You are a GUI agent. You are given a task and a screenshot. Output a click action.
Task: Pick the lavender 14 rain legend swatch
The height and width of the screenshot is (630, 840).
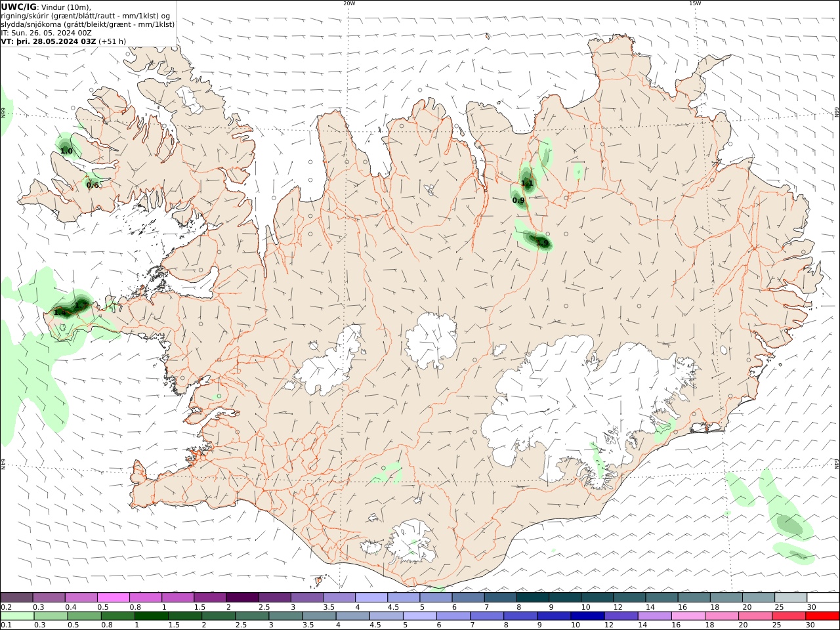pos(654,616)
